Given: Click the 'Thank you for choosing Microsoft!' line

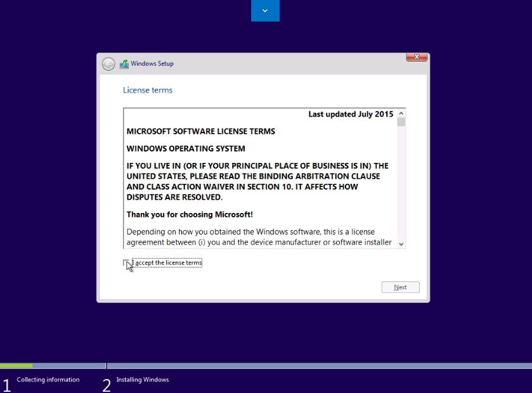Looking at the screenshot, I should pos(190,214).
